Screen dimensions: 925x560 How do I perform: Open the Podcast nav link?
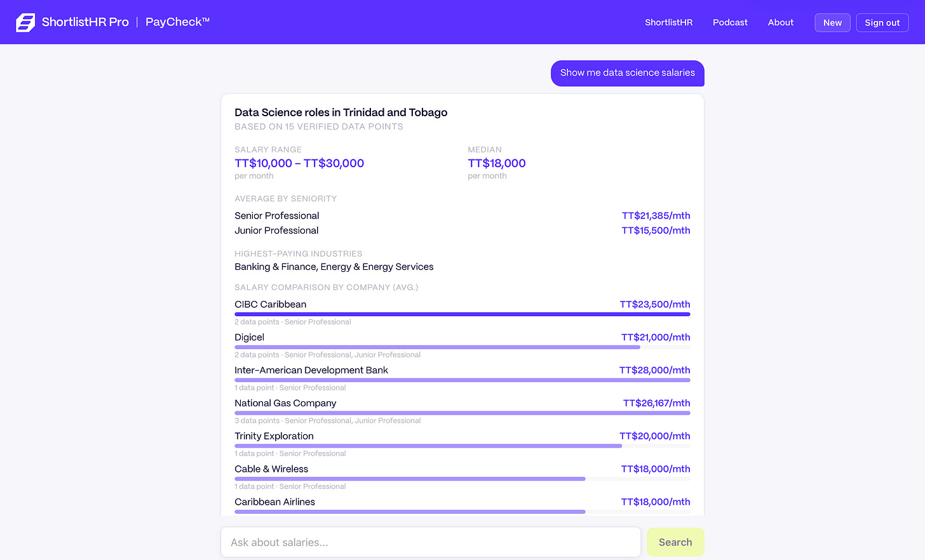point(730,22)
